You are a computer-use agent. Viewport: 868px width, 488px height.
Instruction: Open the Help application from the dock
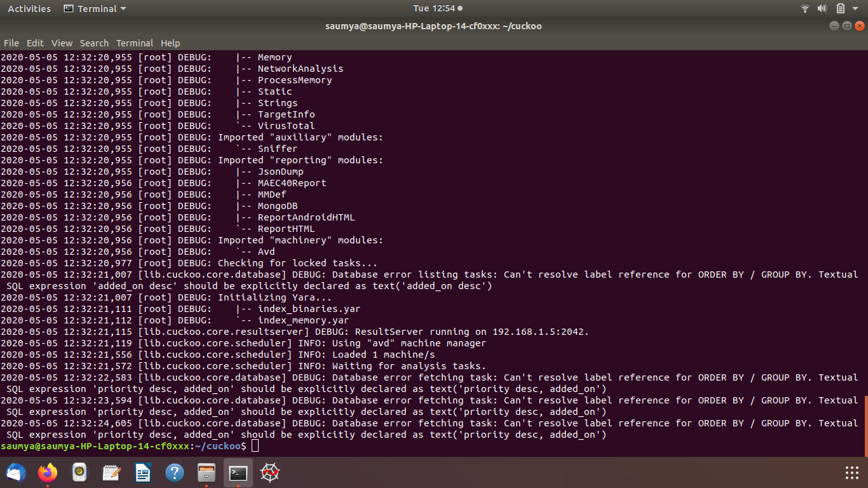tap(175, 473)
